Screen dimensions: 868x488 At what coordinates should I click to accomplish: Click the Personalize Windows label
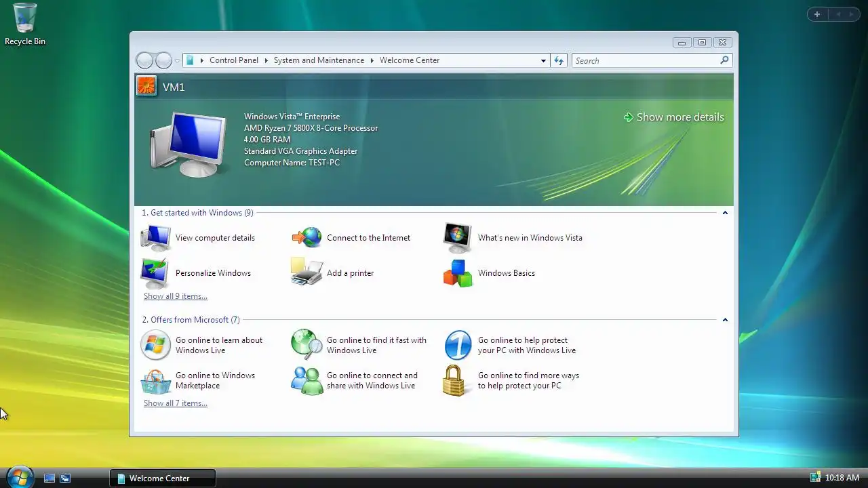point(213,273)
